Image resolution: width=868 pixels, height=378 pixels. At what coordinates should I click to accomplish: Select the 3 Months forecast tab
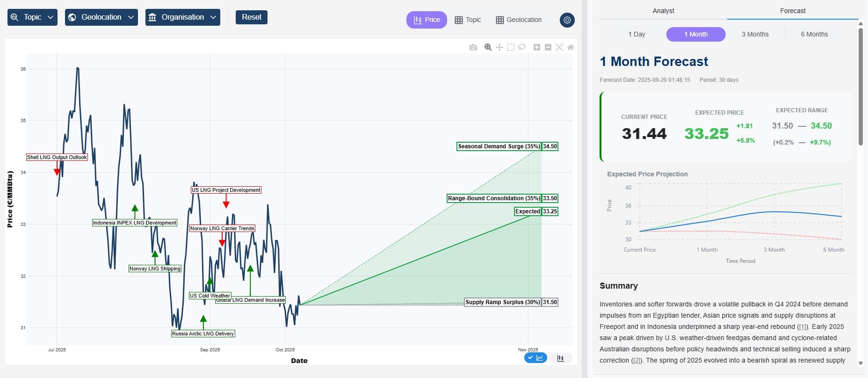pyautogui.click(x=755, y=34)
